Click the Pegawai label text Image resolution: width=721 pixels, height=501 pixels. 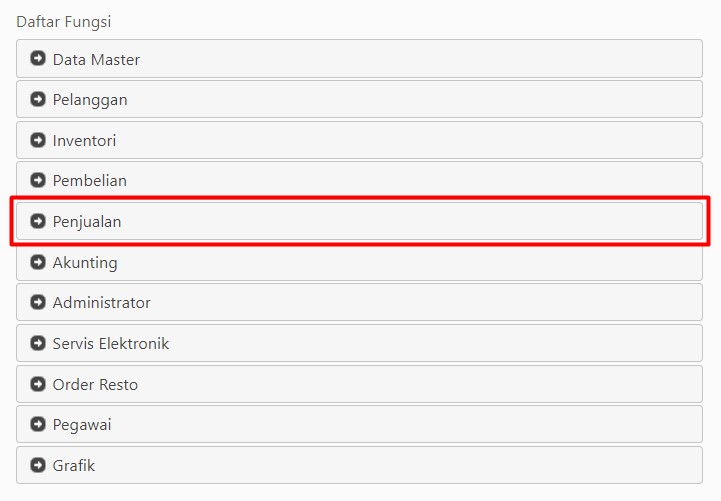[82, 425]
